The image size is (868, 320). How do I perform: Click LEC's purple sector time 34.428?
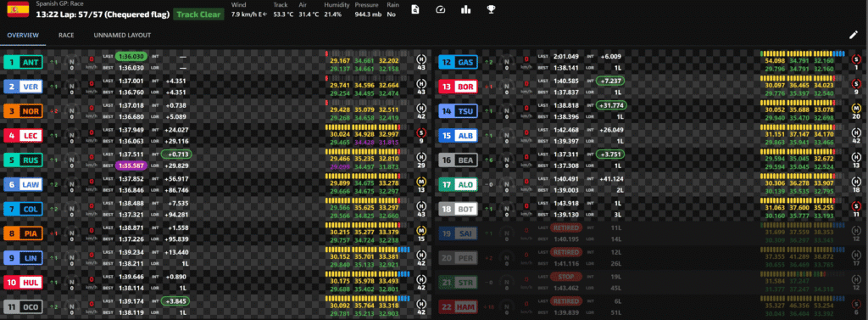point(364,142)
